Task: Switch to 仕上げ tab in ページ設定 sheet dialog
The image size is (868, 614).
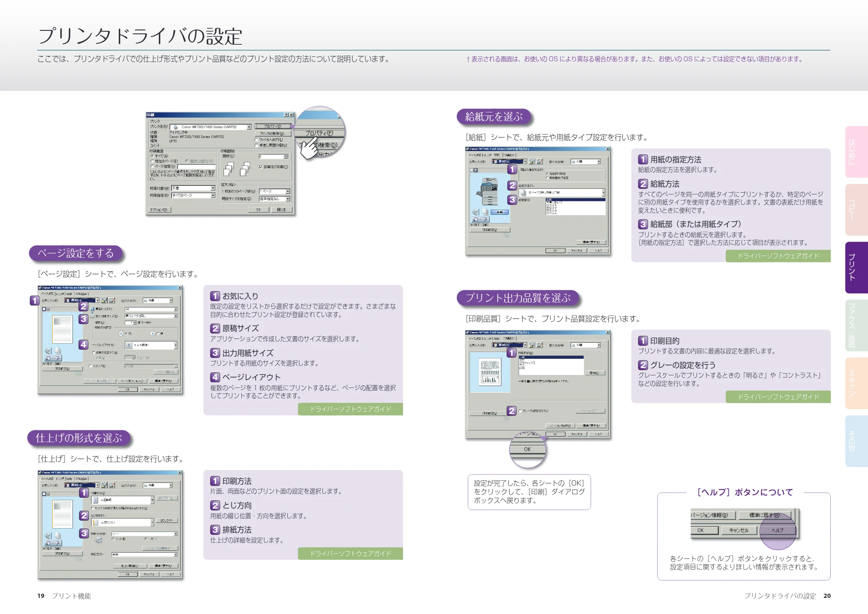Action: (x=60, y=294)
